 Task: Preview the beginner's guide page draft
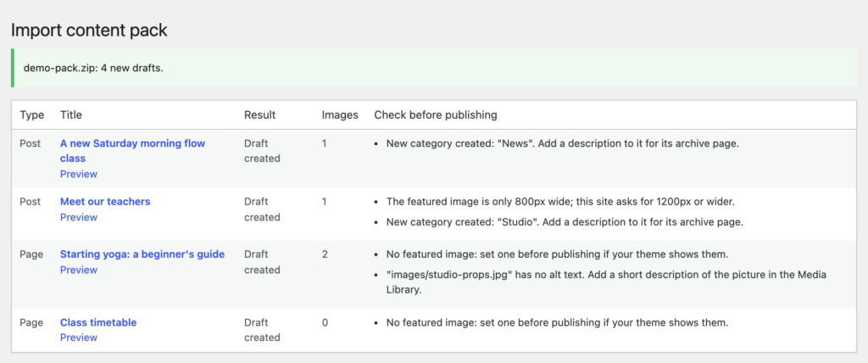(79, 270)
